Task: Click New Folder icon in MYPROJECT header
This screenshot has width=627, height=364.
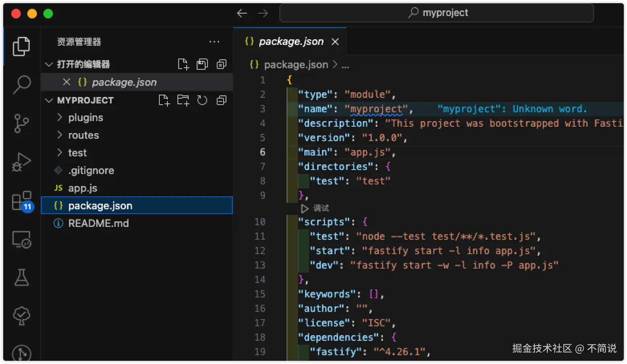Action: pos(183,100)
